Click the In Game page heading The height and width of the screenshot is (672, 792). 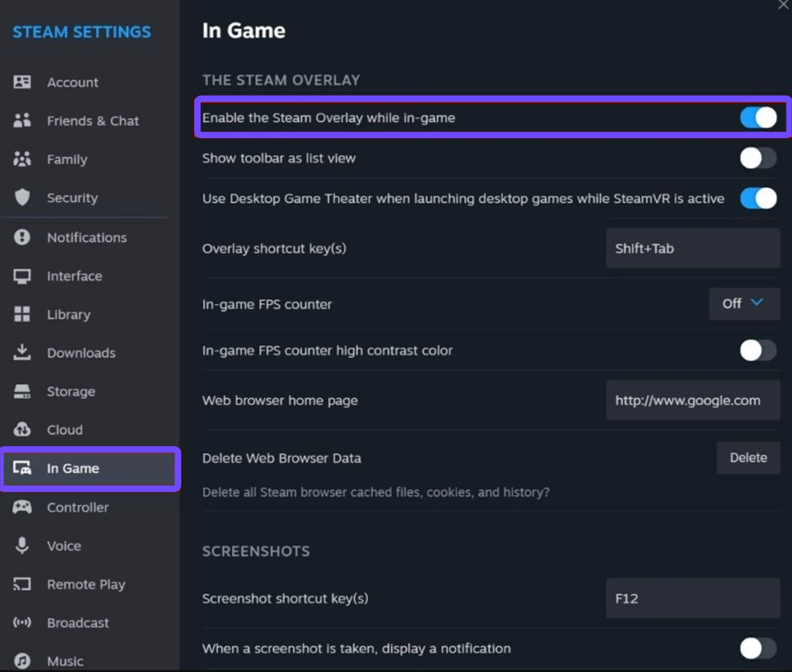tap(244, 31)
